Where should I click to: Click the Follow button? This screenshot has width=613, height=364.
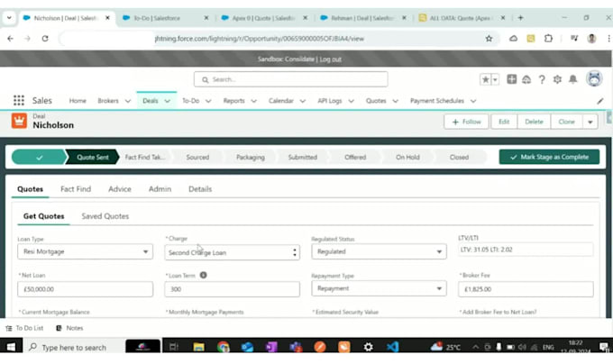pos(466,122)
